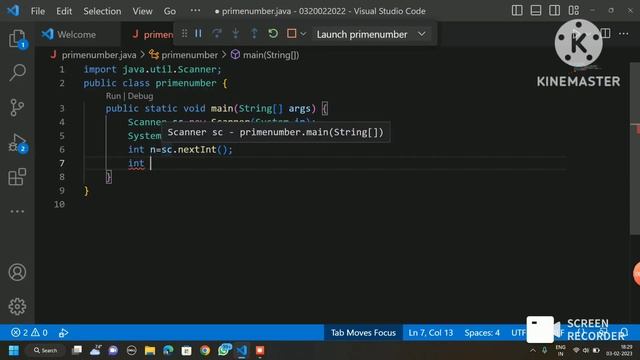Click Ln 7, Col 13 in status bar
Screen dimensions: 640x360
(431, 333)
